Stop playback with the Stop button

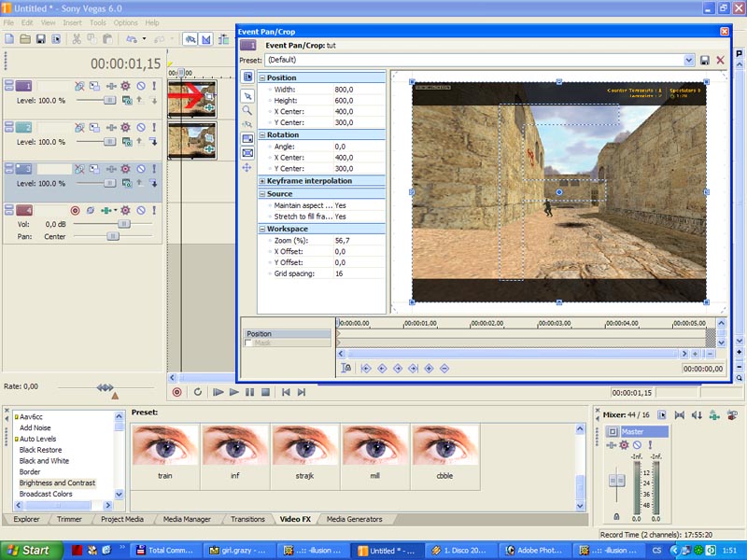click(266, 392)
